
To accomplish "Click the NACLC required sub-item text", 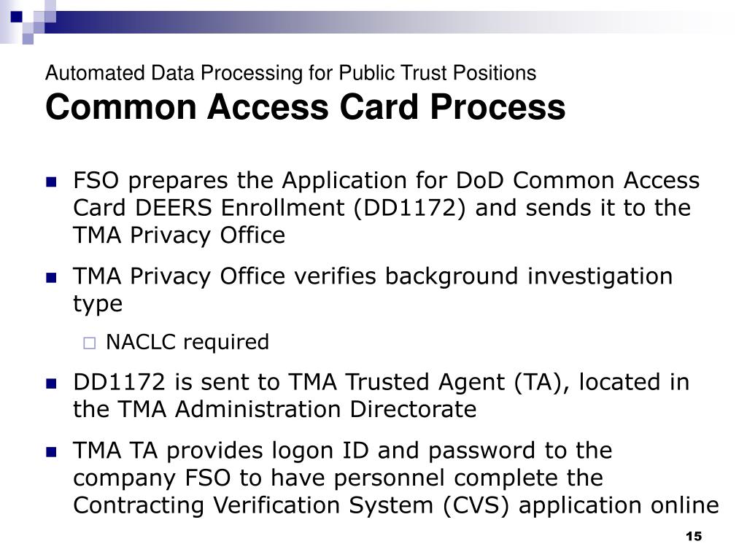I will coord(187,342).
